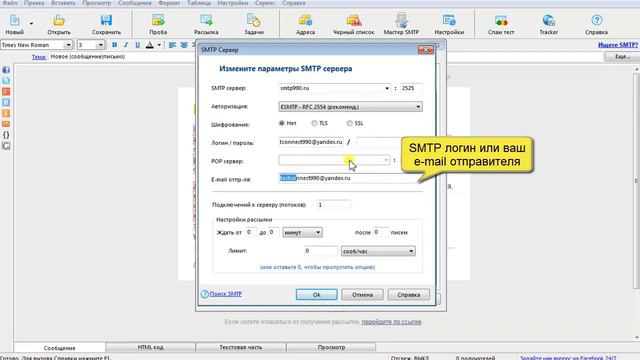Click the Тема subject link
Viewport: 640px width, 360px height.
pyautogui.click(x=39, y=57)
